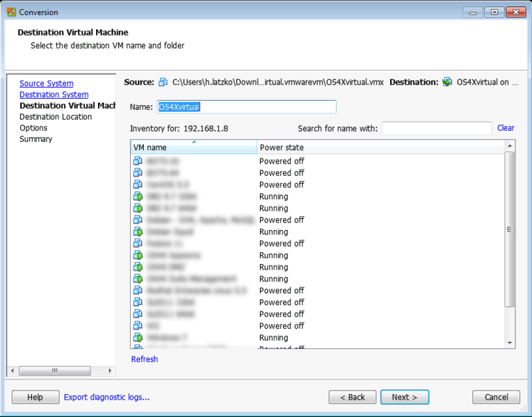532x417 pixels.
Task: Click the scroll-down arrow of the VM list
Action: (510, 343)
